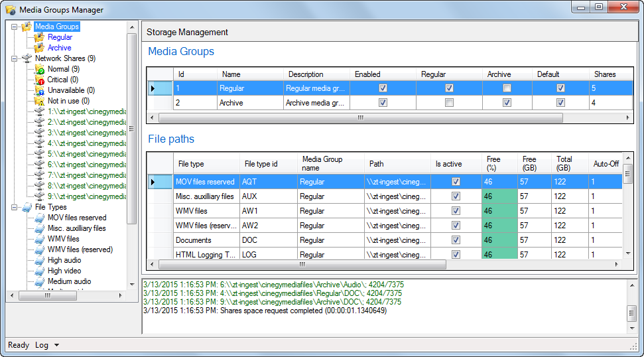Click the Not in use (0) warning icon
644x357 pixels.
pos(39,101)
